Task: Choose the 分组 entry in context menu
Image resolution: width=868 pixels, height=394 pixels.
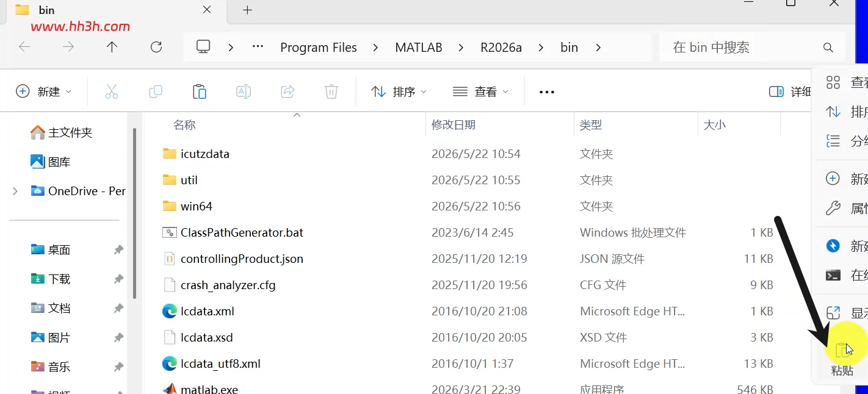Action: click(x=845, y=141)
